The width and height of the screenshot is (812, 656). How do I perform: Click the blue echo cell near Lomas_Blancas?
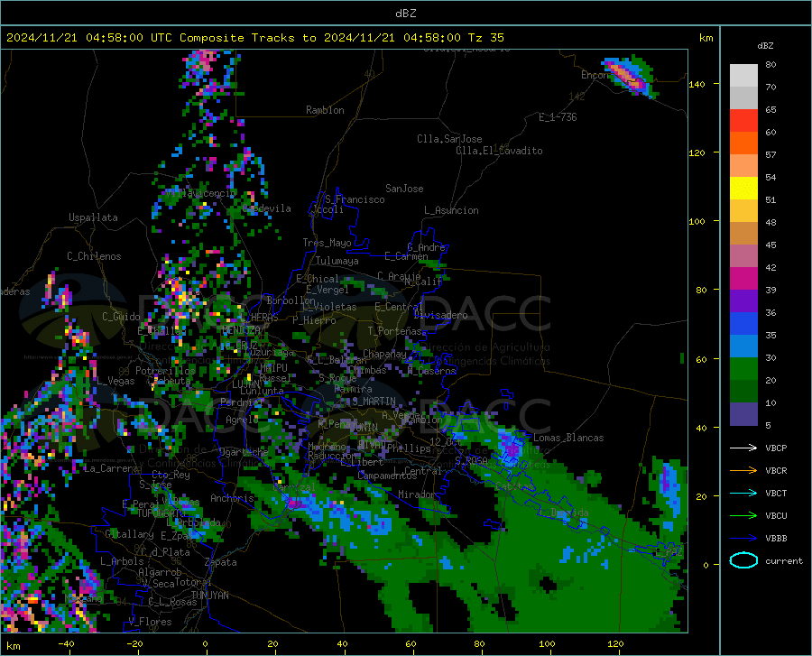pyautogui.click(x=510, y=447)
